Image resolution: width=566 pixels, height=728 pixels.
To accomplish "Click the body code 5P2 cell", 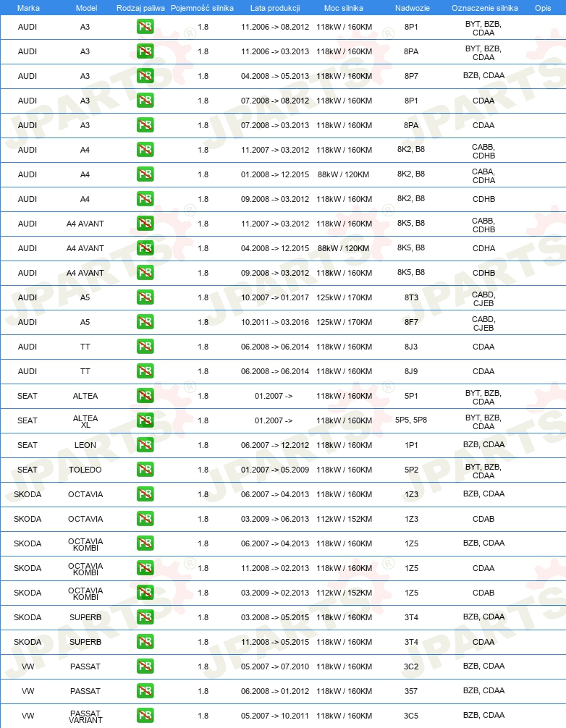I will pyautogui.click(x=411, y=470).
